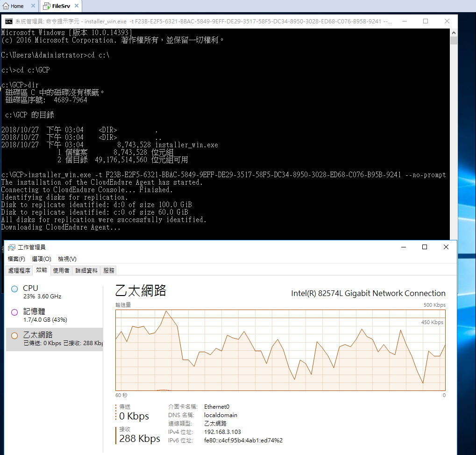Open the 選項(O) menu
476x455 pixels.
click(42, 259)
